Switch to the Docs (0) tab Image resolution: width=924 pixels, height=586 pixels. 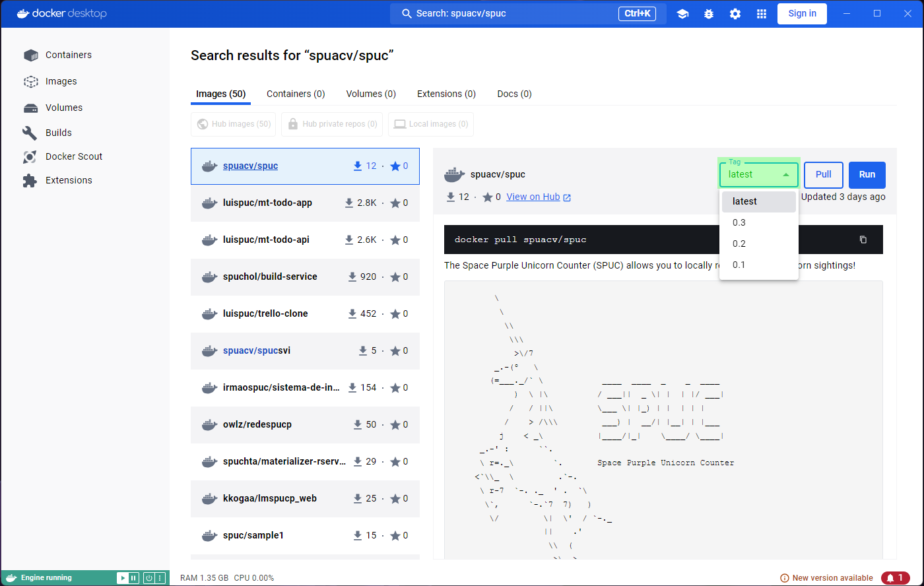[x=514, y=94]
